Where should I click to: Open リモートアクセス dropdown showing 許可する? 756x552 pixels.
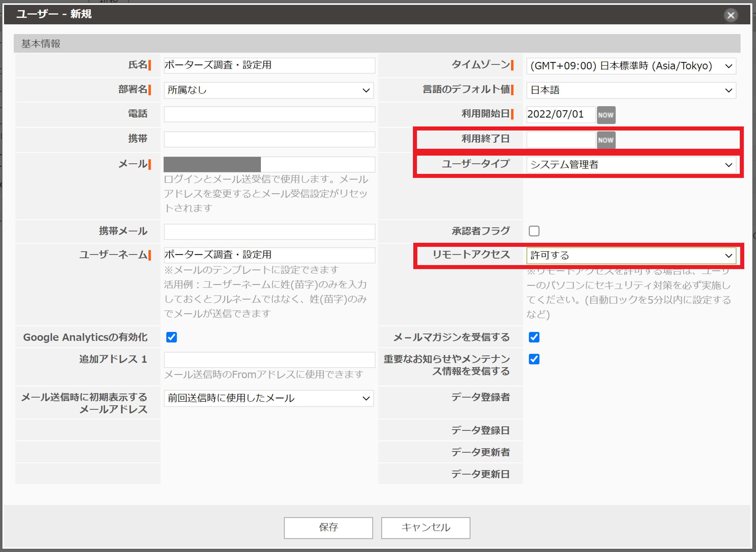click(631, 256)
